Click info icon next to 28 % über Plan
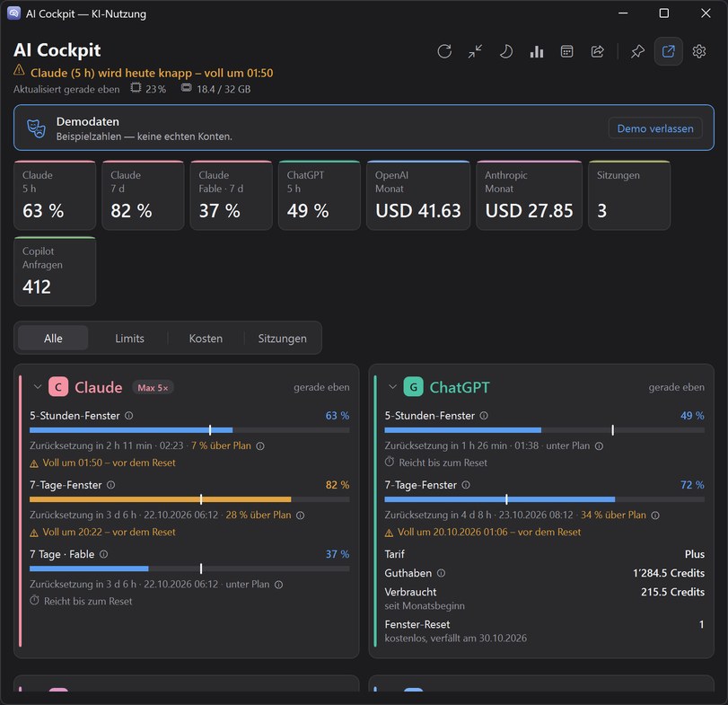The height and width of the screenshot is (705, 728). 301,515
